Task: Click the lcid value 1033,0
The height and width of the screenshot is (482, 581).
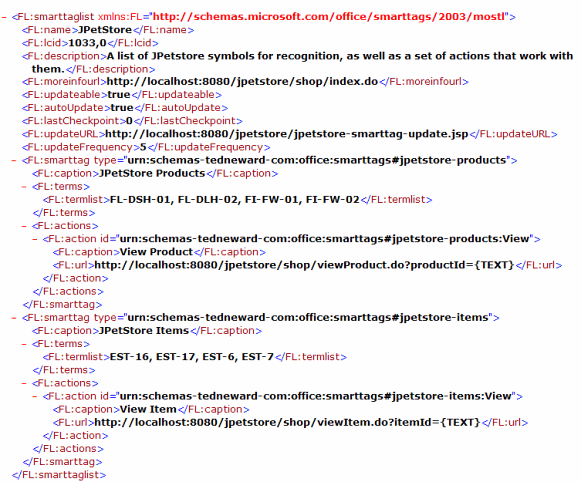Action: click(87, 43)
